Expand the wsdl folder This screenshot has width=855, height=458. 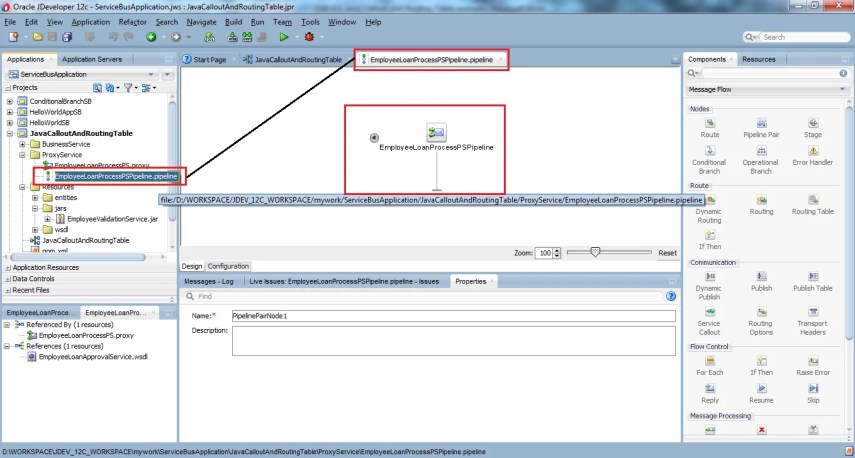pos(35,230)
